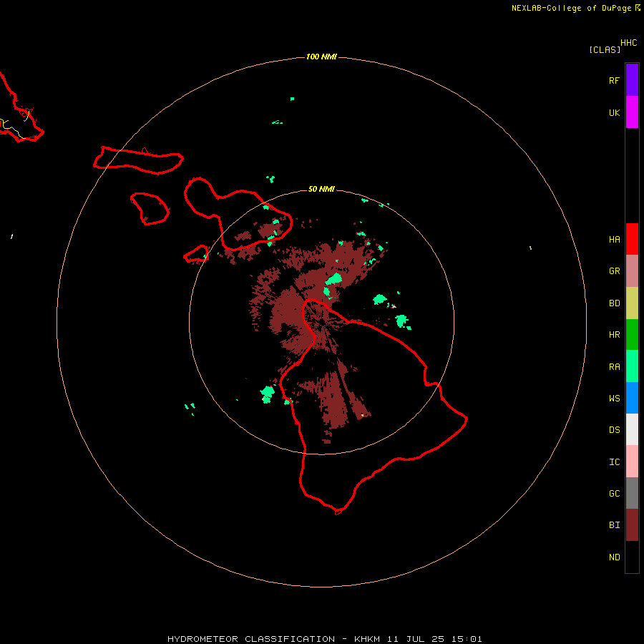644x644 pixels.
Task: Click the HYDROMETEOR CLASSIFICATION title text
Action: (x=251, y=639)
